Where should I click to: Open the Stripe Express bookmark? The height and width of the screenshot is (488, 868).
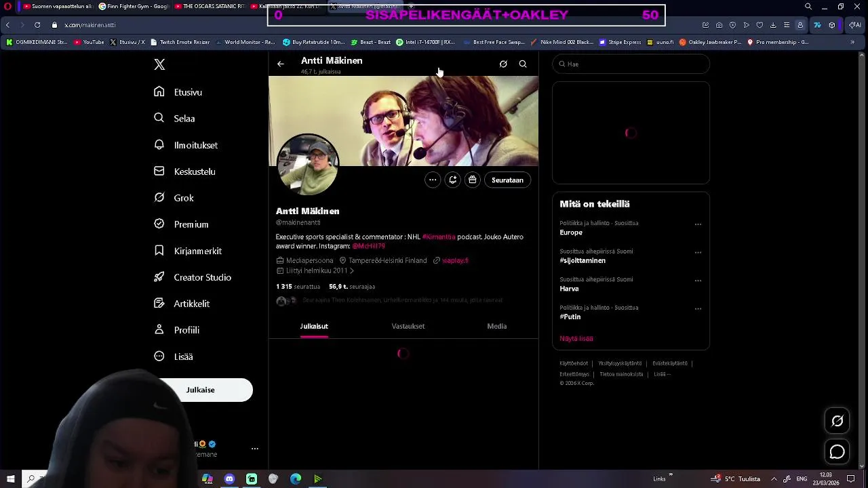[x=620, y=42]
